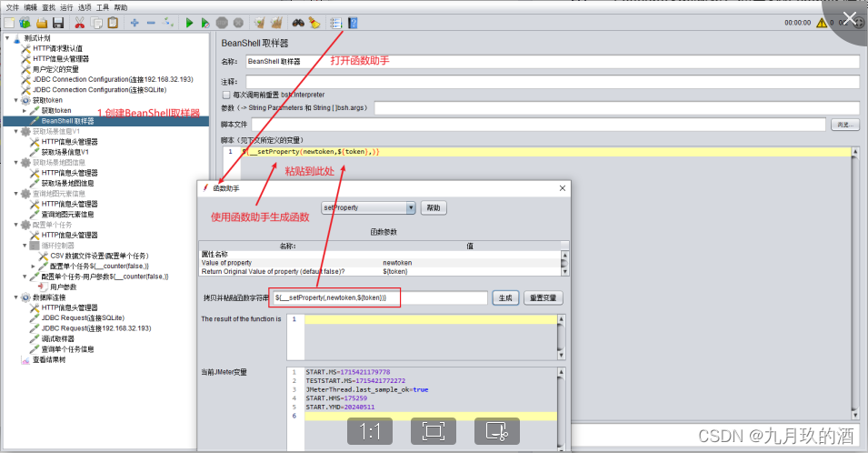
Task: Click the grey Stop icon
Action: point(222,23)
